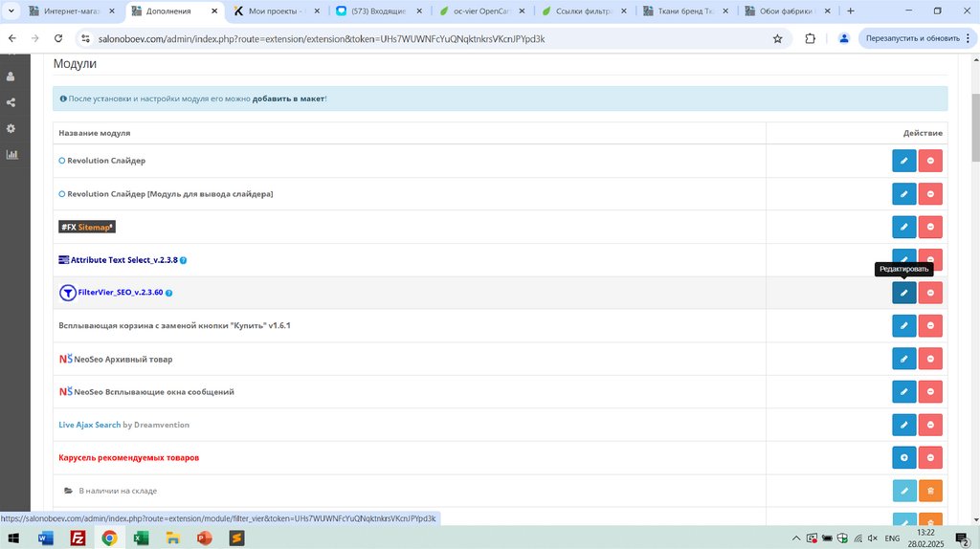The width and height of the screenshot is (980, 549).
Task: Click the address bar URL
Action: click(322, 38)
